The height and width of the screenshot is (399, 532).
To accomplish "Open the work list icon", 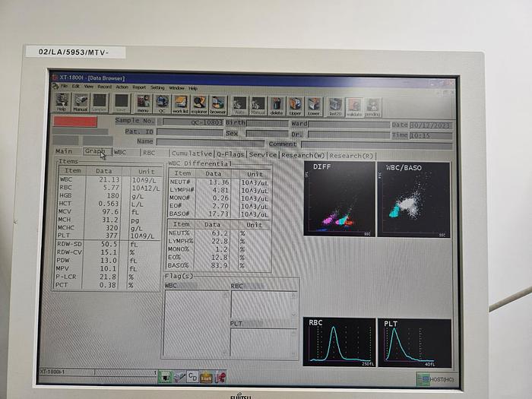I will [181, 104].
